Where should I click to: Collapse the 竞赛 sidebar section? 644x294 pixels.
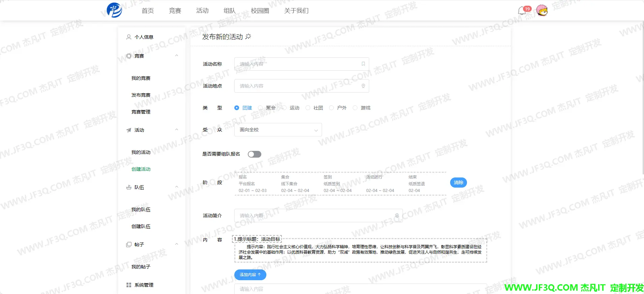coord(176,56)
